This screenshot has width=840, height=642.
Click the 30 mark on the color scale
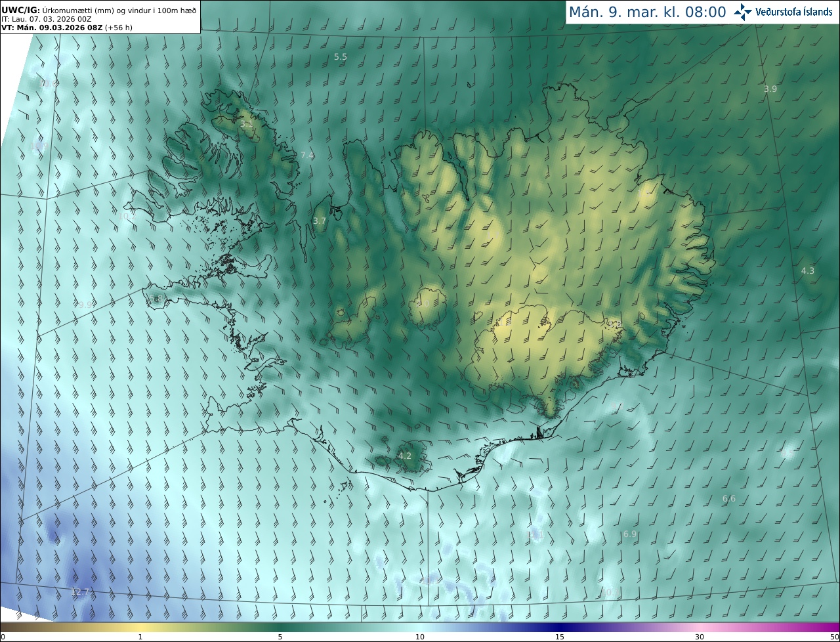tap(700, 637)
